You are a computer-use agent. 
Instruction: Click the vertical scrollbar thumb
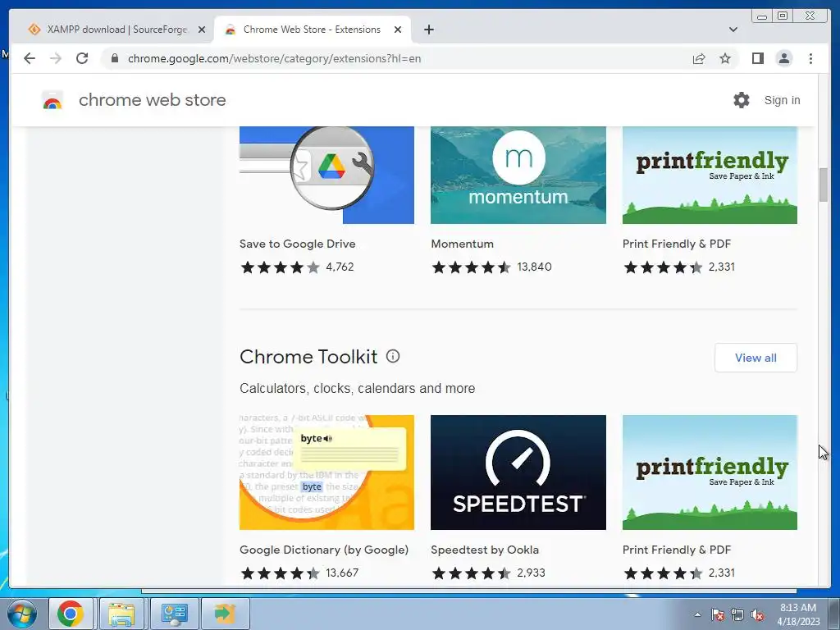click(x=824, y=185)
